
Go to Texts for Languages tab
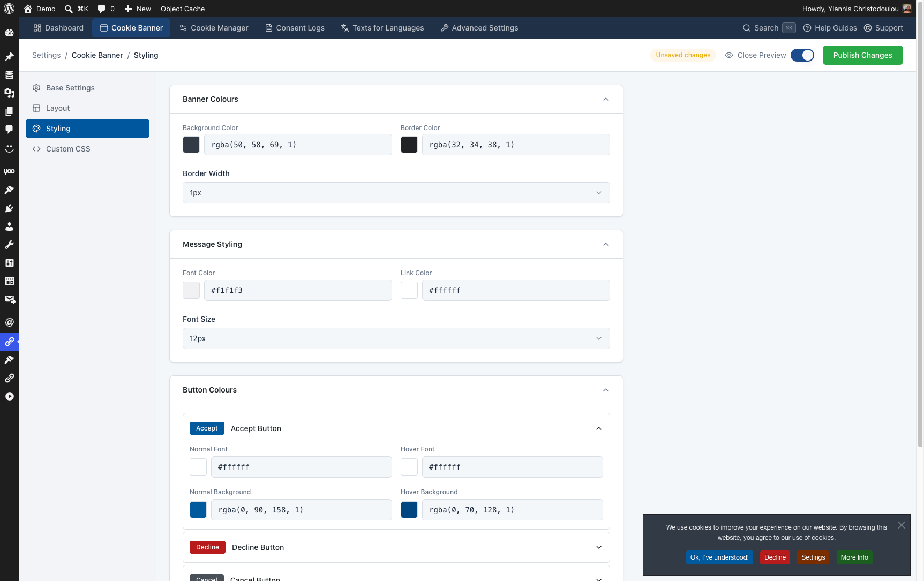pos(382,28)
